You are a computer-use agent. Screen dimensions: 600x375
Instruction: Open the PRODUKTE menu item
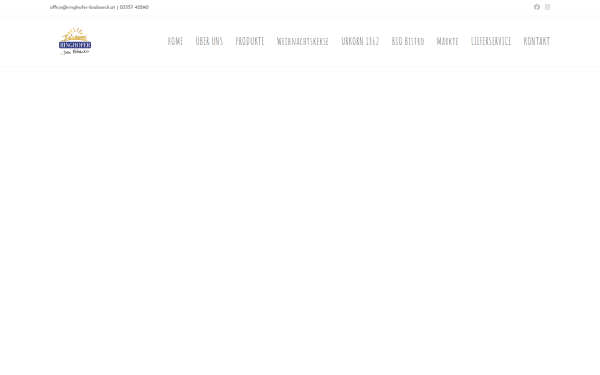(250, 41)
